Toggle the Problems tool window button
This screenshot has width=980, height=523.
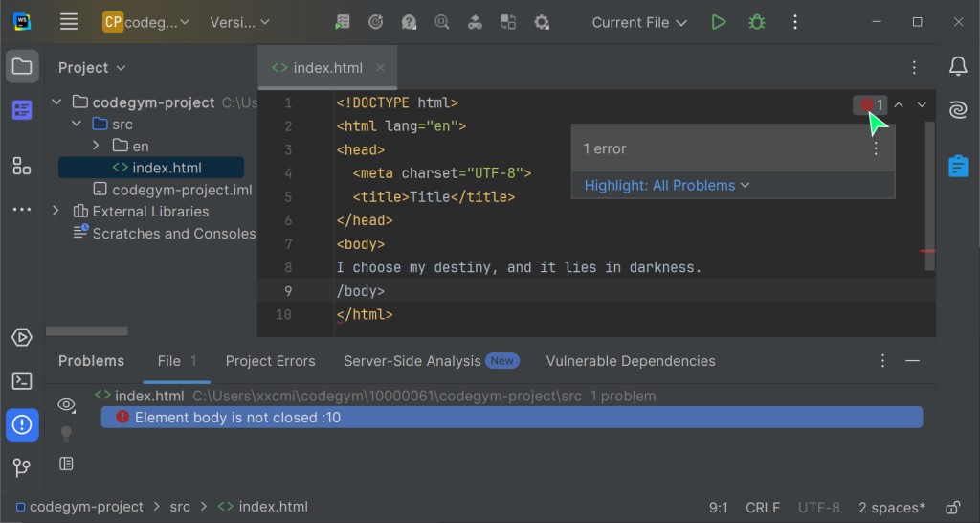point(22,424)
